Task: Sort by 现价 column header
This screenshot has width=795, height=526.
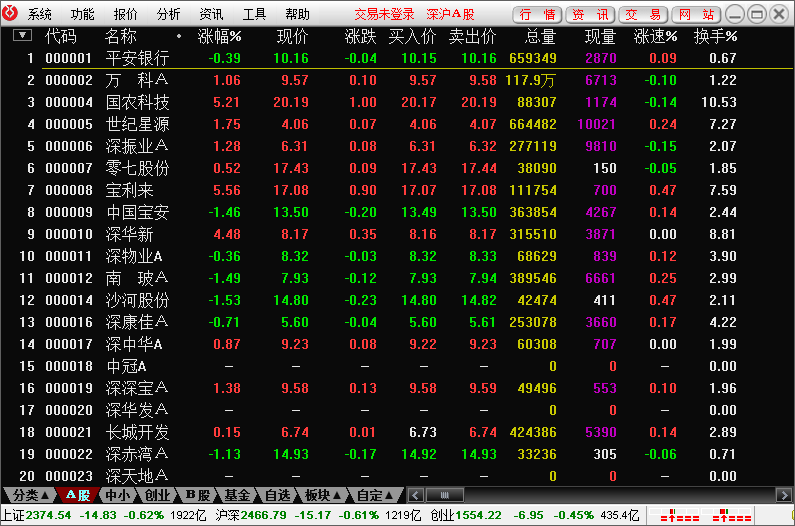Action: pos(293,36)
